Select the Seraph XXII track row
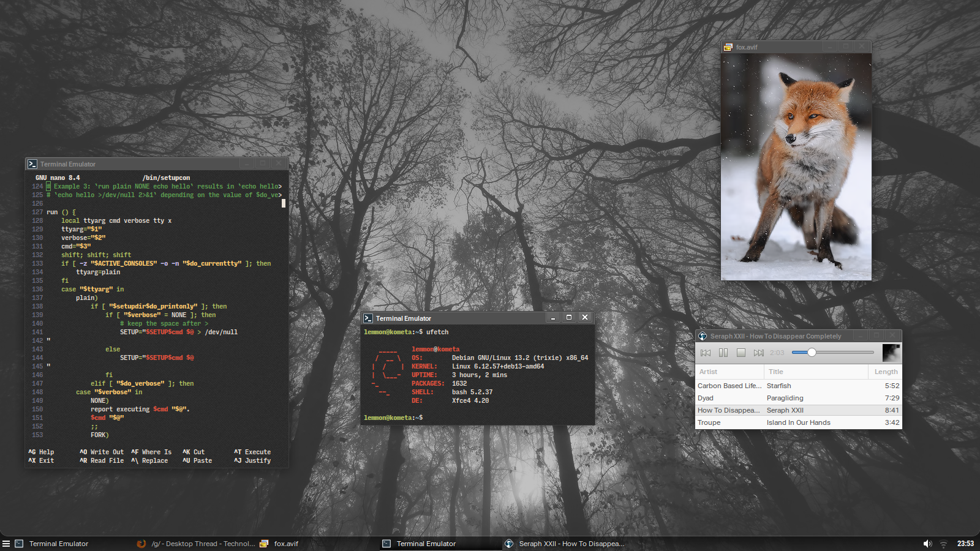980x551 pixels. click(799, 410)
